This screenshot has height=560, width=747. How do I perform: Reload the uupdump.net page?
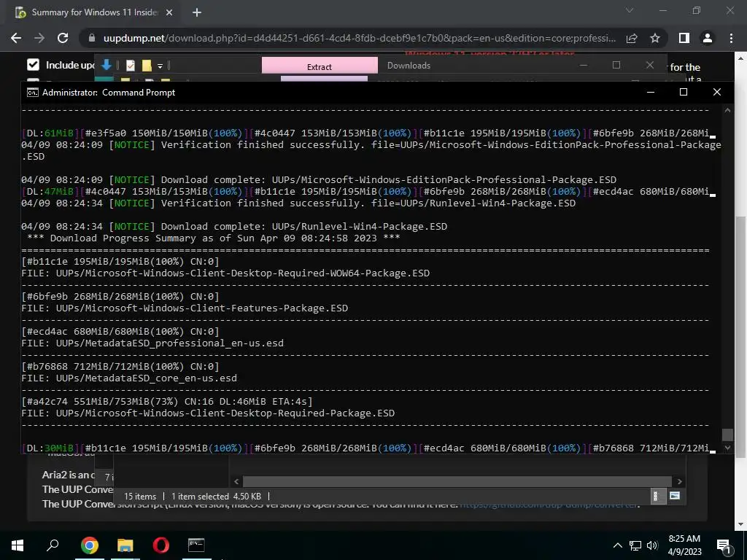[63, 38]
